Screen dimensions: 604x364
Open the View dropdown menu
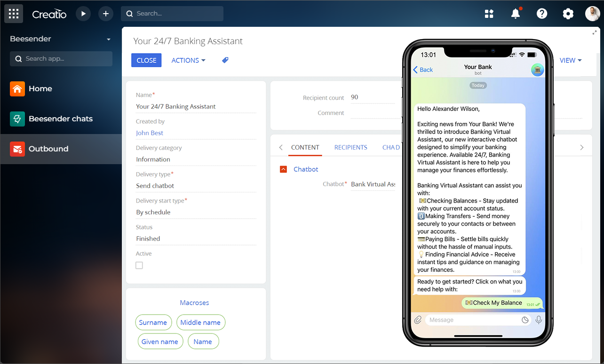pyautogui.click(x=571, y=60)
